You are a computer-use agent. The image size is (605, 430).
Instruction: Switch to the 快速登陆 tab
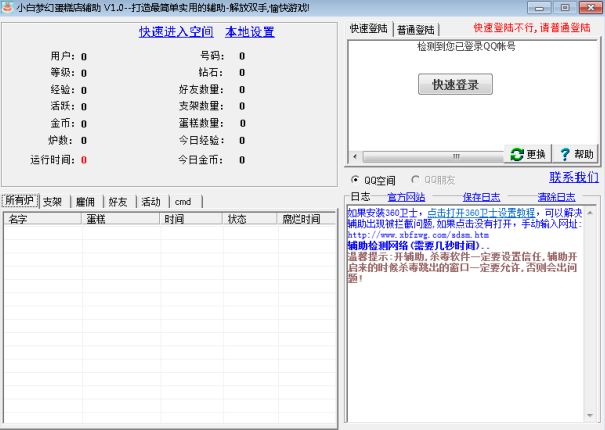point(368,29)
